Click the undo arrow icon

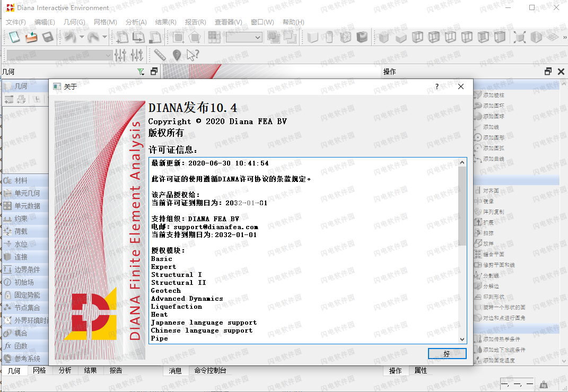pos(70,37)
